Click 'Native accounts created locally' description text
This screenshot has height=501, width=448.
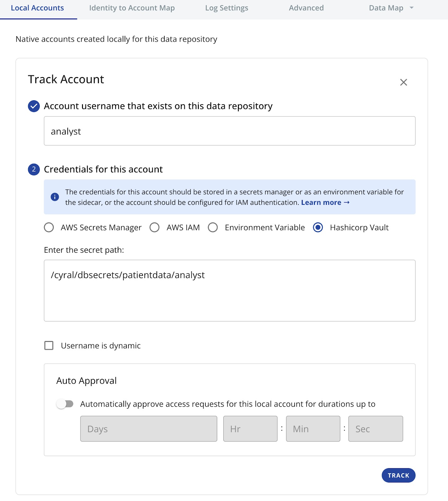[x=116, y=39]
